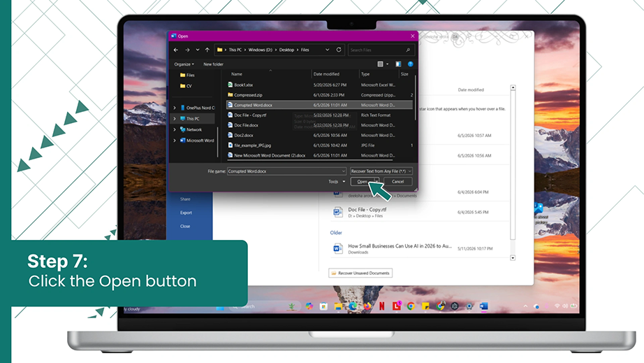644x363 pixels.
Task: Click the Recover Unsaved Documents button
Action: [x=360, y=273]
